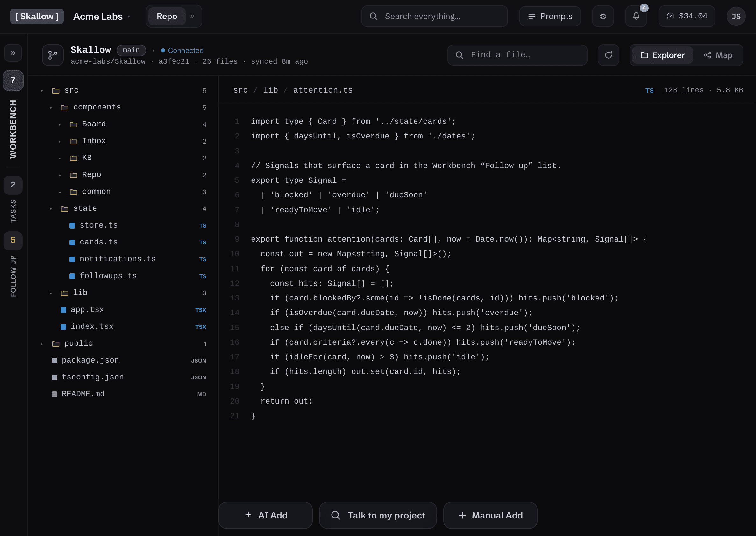Viewport: 756px width, 536px height.
Task: Expand the Repo folder in tree
Action: 60,175
